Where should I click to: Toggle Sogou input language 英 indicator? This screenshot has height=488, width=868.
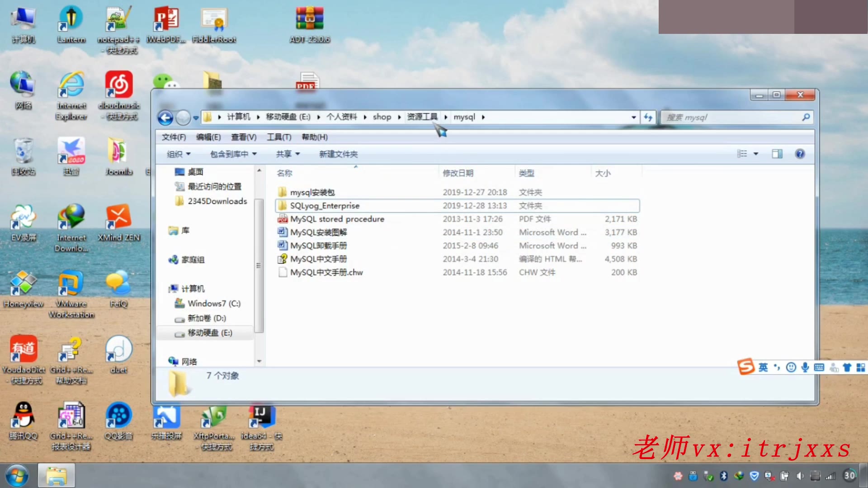pos(763,367)
